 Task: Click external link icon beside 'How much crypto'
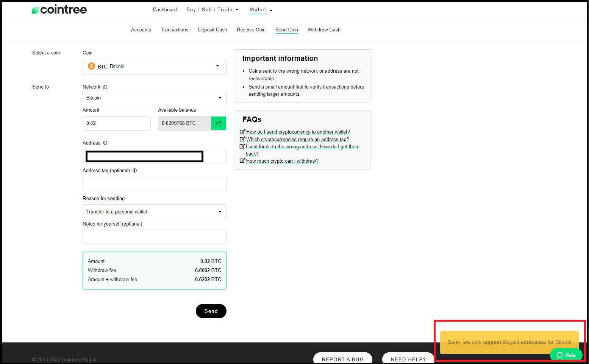click(242, 161)
